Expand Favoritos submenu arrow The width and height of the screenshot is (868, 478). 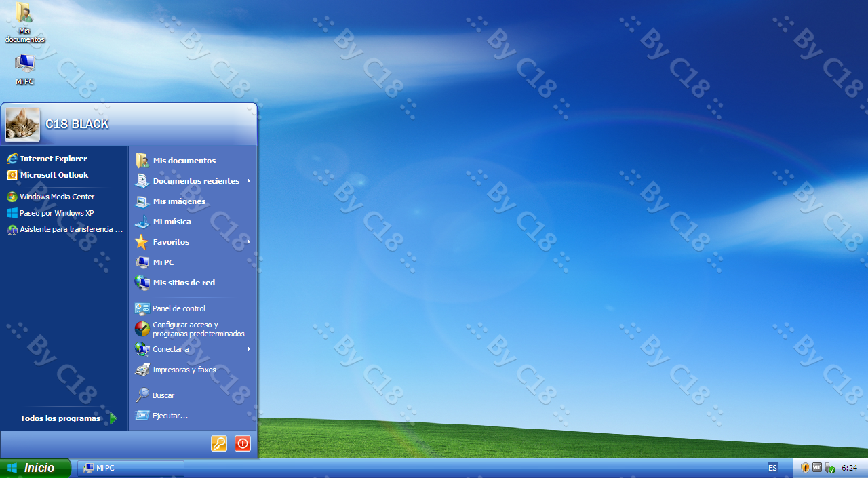pyautogui.click(x=249, y=242)
